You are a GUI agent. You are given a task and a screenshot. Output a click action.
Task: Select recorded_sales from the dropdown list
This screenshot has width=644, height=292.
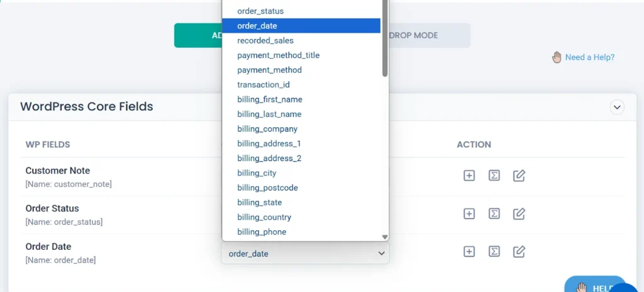click(265, 41)
